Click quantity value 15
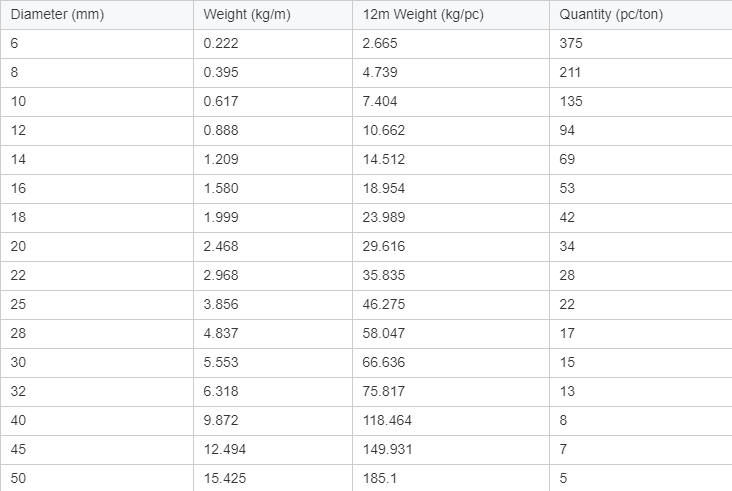 pos(568,363)
